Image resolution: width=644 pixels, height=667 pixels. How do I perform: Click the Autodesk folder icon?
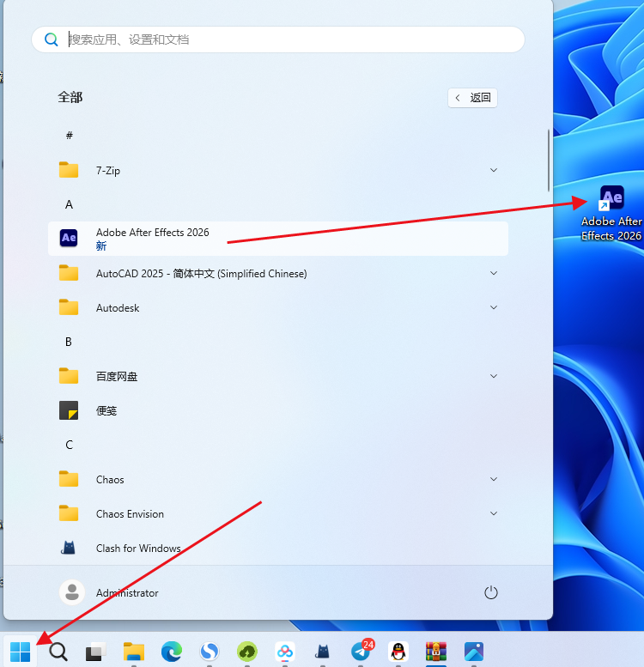[69, 307]
